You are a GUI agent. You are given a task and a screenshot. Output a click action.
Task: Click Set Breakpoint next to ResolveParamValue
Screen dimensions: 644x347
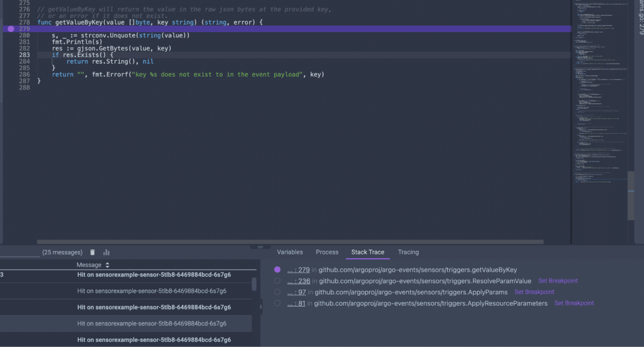pos(558,281)
